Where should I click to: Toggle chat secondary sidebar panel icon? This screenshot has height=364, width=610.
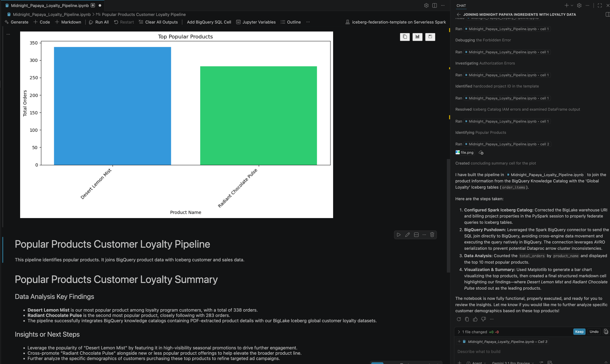click(608, 14)
